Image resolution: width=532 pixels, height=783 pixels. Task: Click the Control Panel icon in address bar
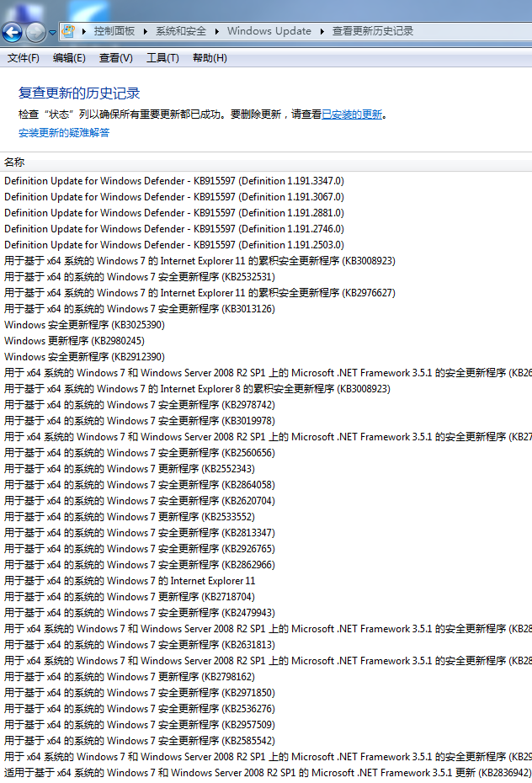click(x=68, y=31)
